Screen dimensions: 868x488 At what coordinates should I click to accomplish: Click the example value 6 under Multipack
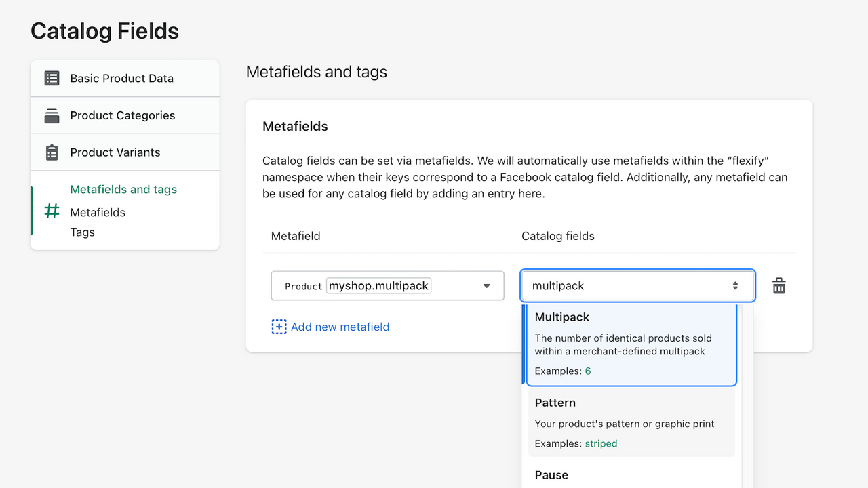[x=588, y=371]
